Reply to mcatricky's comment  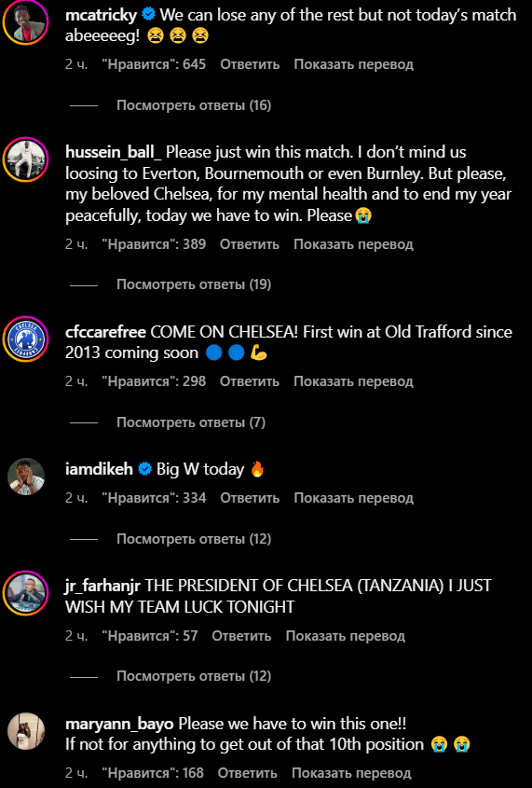point(250,64)
